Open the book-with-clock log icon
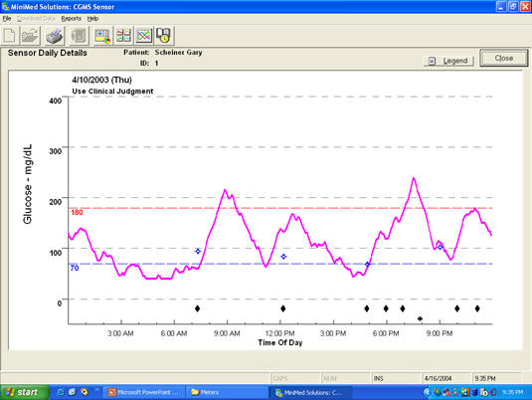This screenshot has width=532, height=400. coord(164,35)
